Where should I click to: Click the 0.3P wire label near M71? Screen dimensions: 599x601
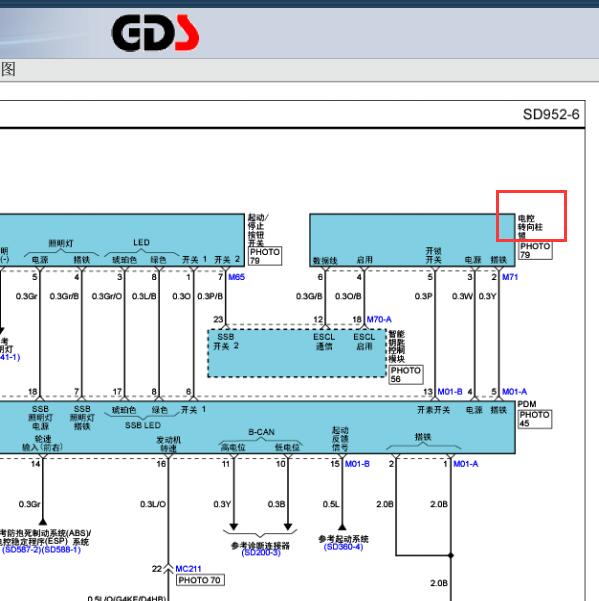(423, 296)
